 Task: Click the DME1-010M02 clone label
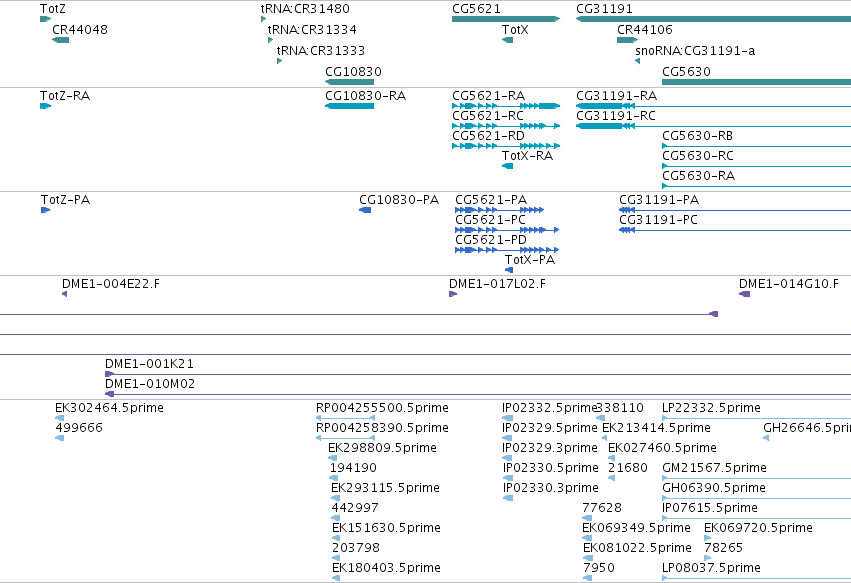pos(150,384)
